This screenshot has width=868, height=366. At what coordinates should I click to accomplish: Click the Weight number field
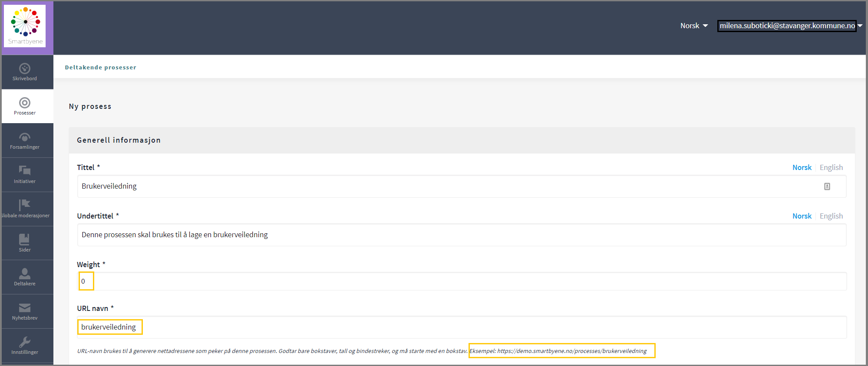pos(462,281)
